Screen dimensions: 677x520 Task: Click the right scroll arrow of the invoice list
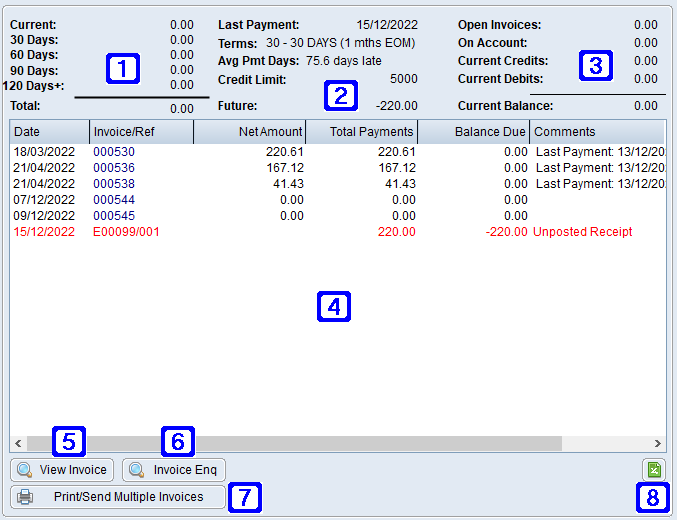[657, 443]
